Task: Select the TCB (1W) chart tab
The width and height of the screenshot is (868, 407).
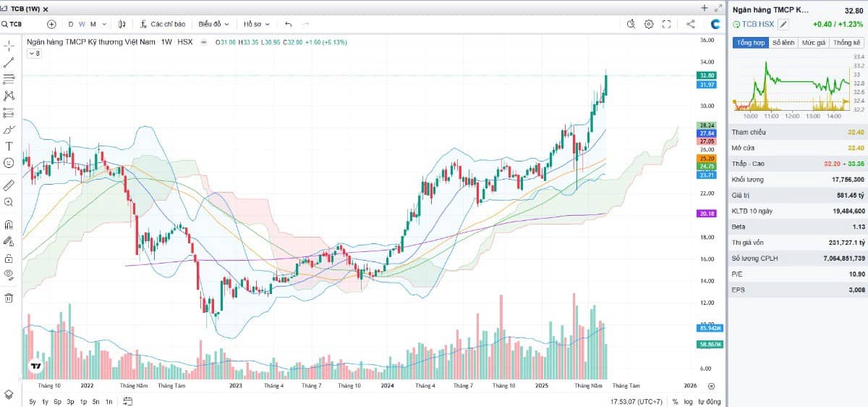Action: click(24, 9)
